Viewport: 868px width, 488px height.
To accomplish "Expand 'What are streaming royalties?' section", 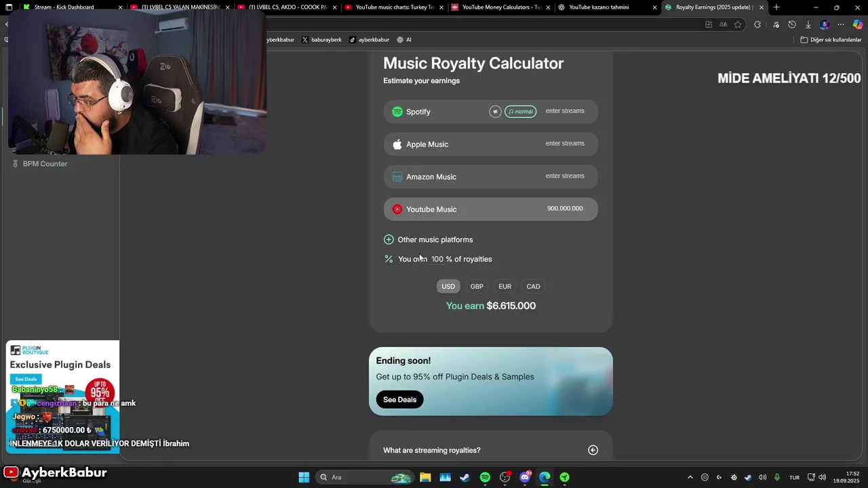I will 490,450.
